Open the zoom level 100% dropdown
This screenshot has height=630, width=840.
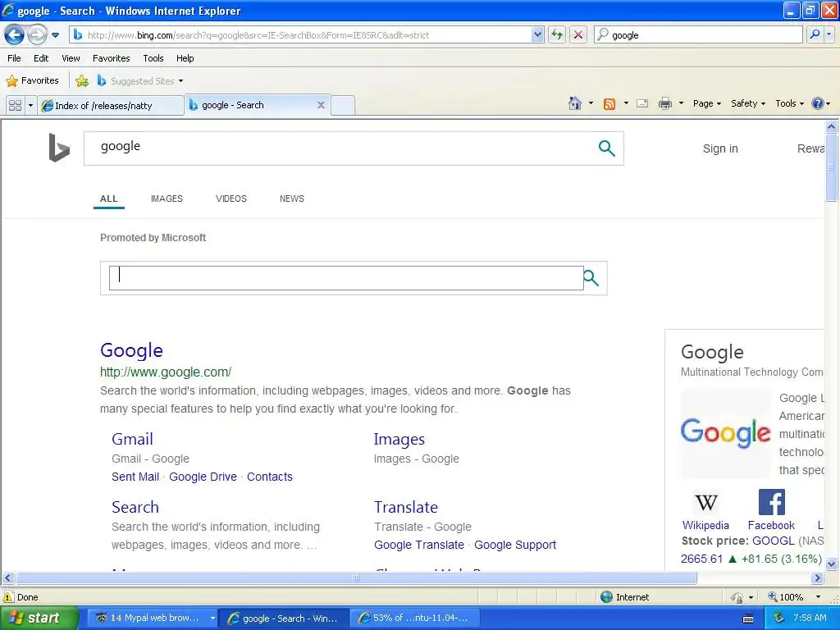coord(818,597)
